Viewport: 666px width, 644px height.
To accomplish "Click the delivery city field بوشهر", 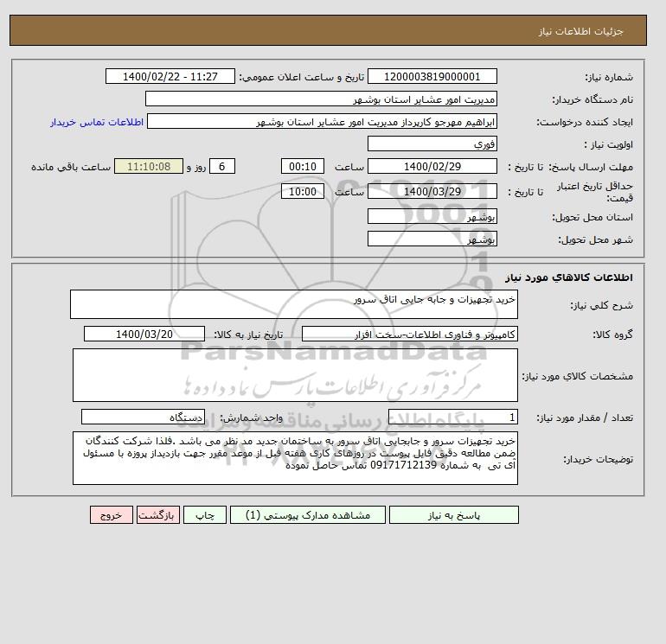I will click(x=432, y=239).
